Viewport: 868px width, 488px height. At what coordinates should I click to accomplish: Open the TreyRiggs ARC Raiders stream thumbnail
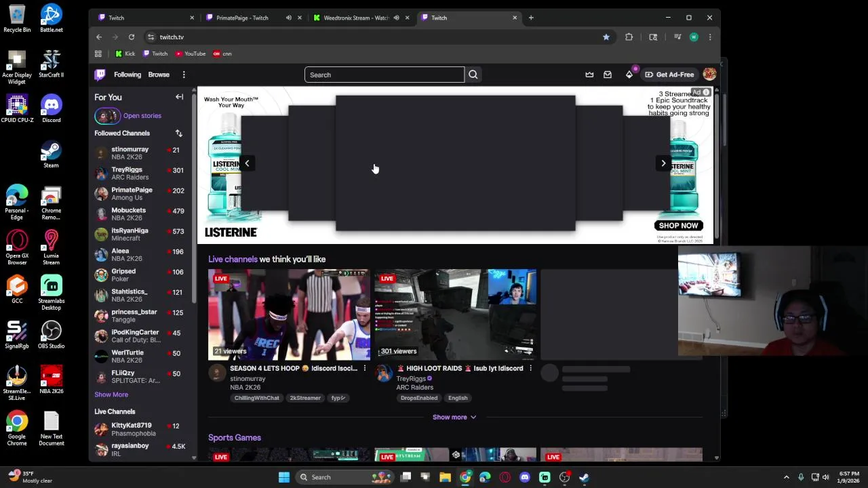(x=455, y=314)
